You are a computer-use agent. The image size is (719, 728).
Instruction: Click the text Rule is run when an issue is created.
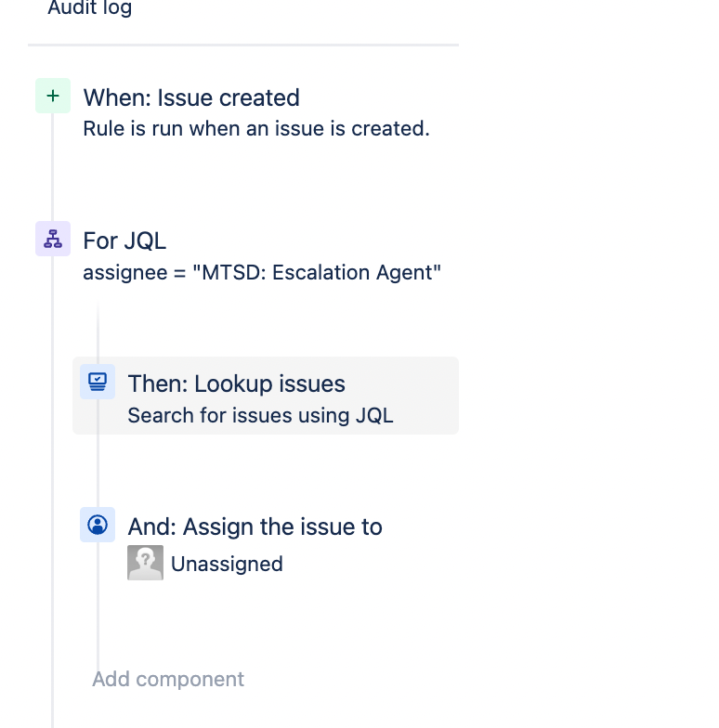click(x=256, y=128)
